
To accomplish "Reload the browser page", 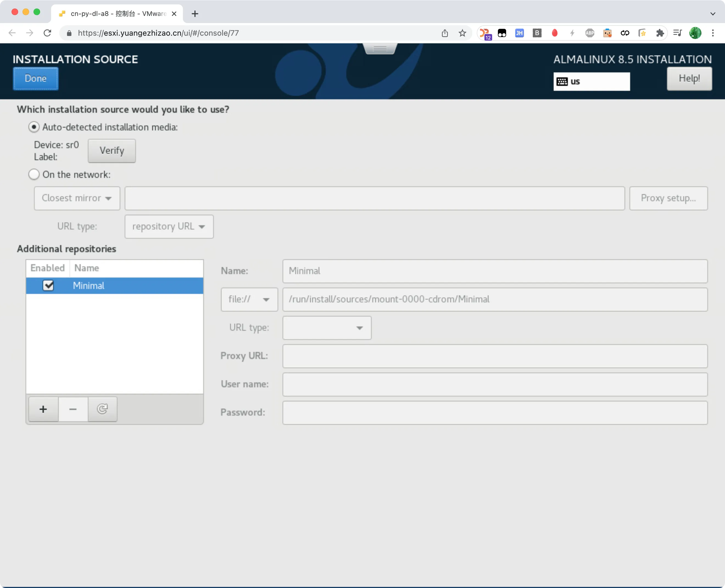I will pyautogui.click(x=48, y=33).
